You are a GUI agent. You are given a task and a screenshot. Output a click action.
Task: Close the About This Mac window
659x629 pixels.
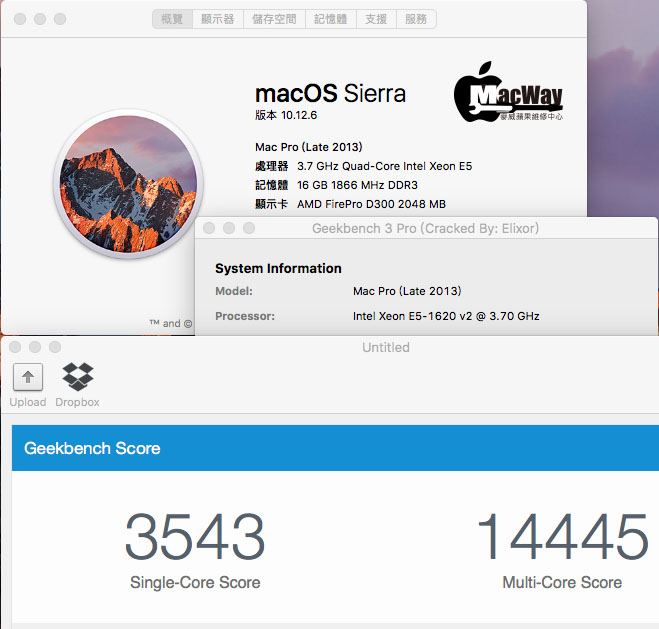pos(20,19)
